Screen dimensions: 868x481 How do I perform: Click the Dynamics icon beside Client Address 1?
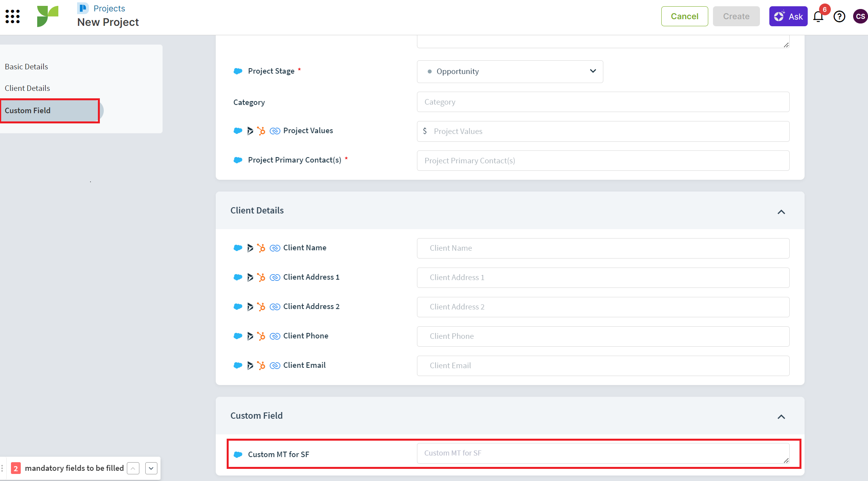click(x=250, y=277)
